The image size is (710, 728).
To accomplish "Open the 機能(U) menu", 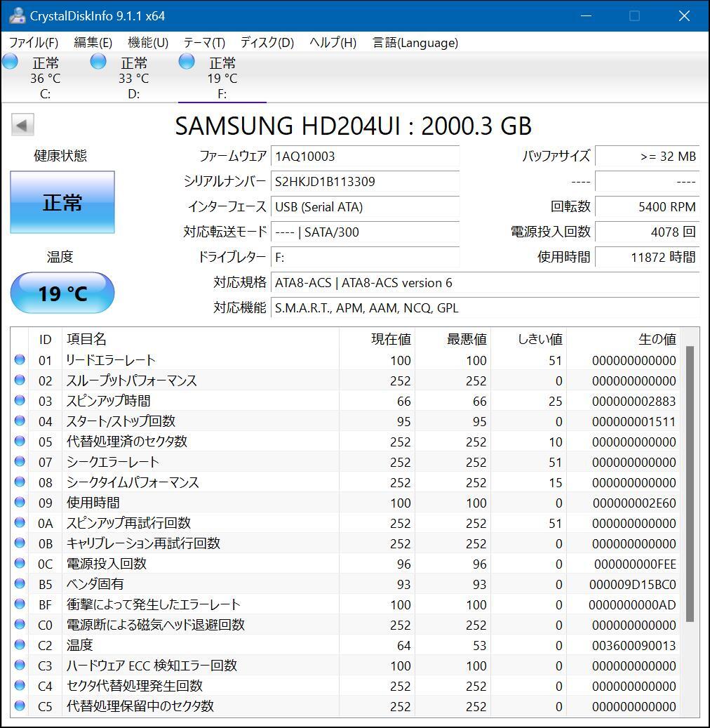I will [x=147, y=43].
